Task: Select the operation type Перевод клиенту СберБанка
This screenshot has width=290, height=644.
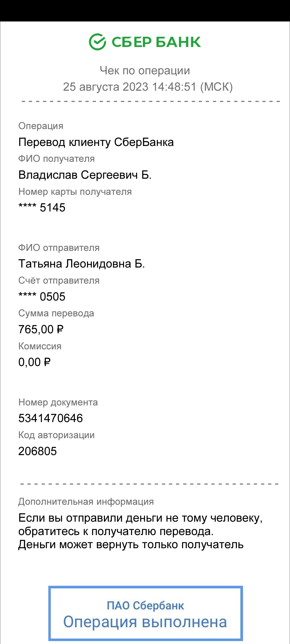Action: click(x=96, y=142)
